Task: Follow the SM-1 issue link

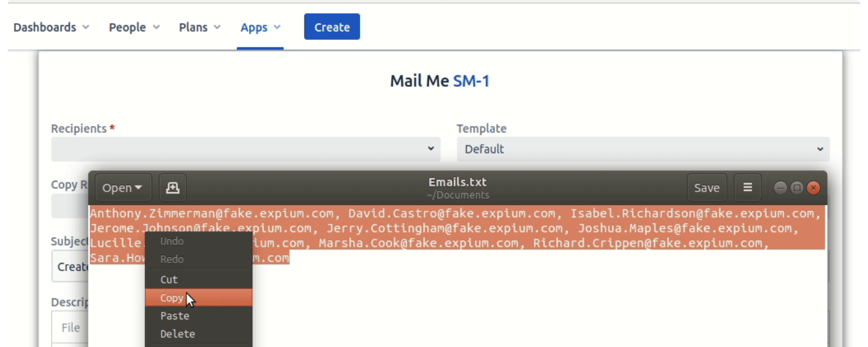Action: (471, 81)
